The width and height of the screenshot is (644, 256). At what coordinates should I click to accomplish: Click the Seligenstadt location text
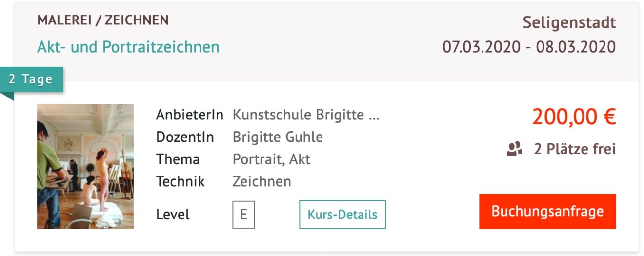pos(569,22)
